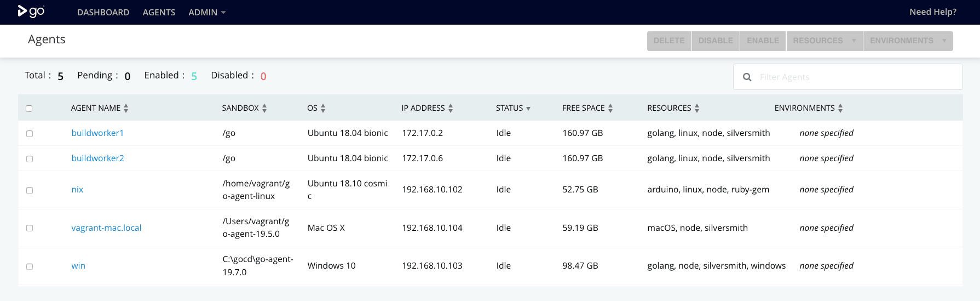Open the Agents navigation item
Image resolution: width=980 pixels, height=301 pixels.
click(x=159, y=12)
